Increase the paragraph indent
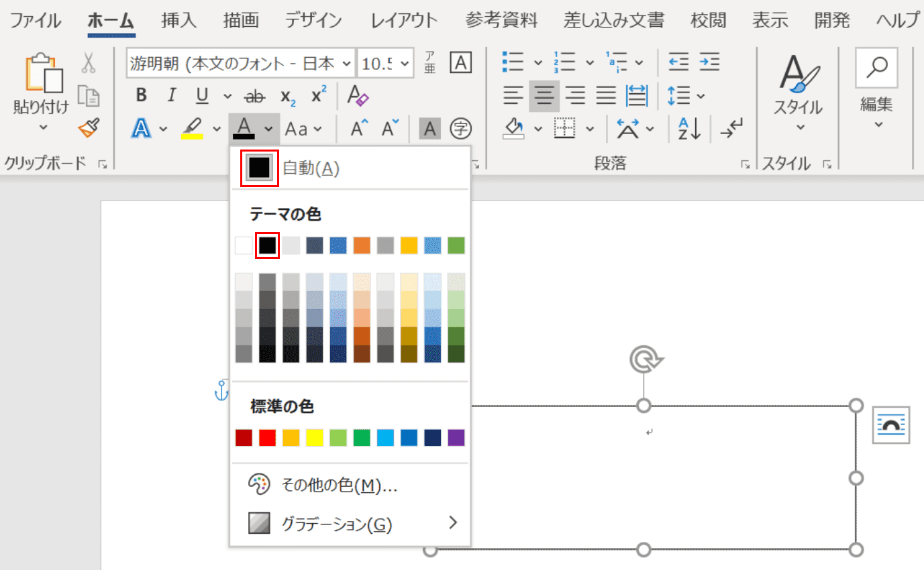This screenshot has height=570, width=924. pos(710,63)
